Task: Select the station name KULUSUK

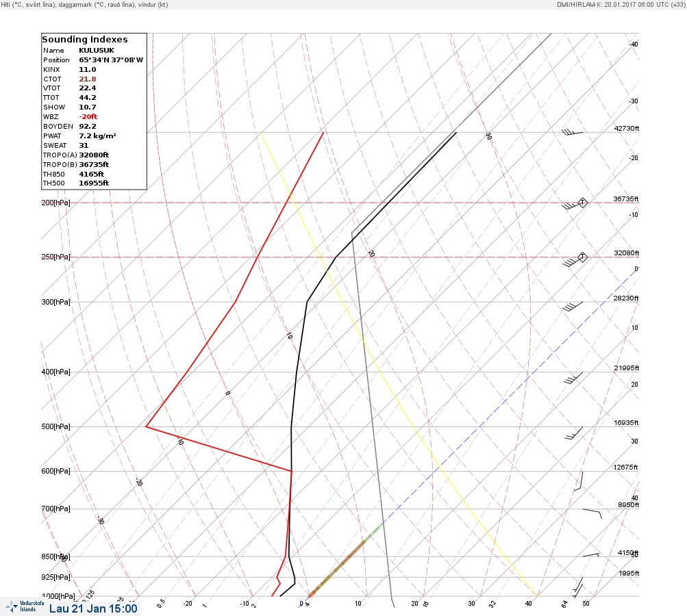Action: (x=97, y=51)
